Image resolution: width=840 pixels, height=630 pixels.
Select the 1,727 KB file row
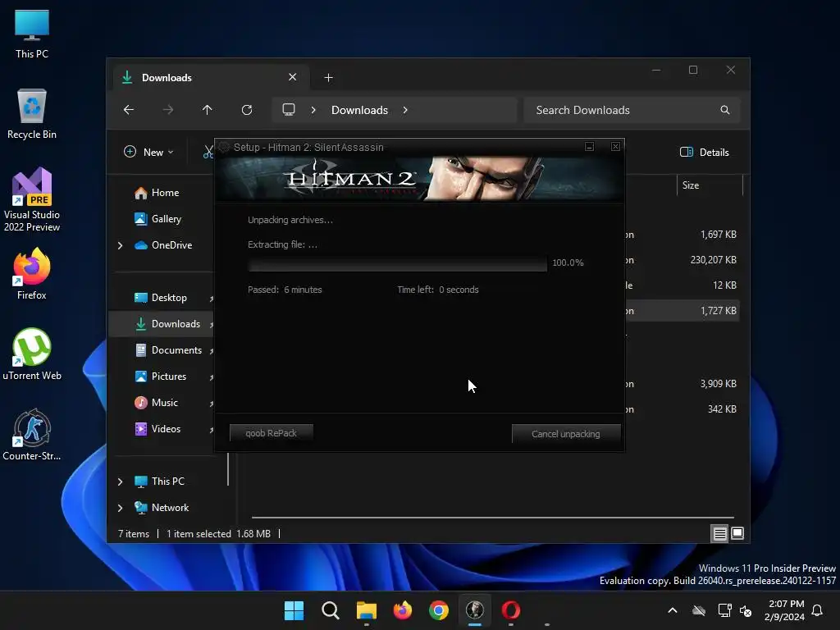pos(683,311)
